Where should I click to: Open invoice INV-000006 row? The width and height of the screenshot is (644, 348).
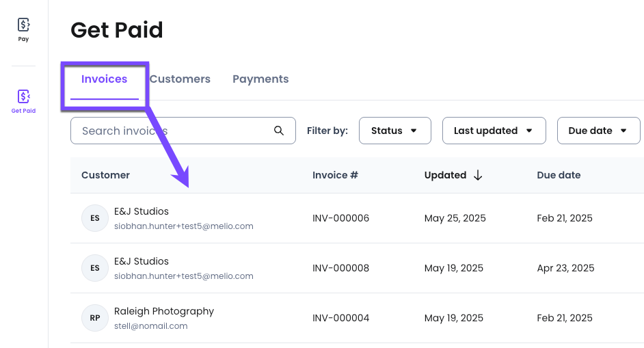tap(357, 218)
